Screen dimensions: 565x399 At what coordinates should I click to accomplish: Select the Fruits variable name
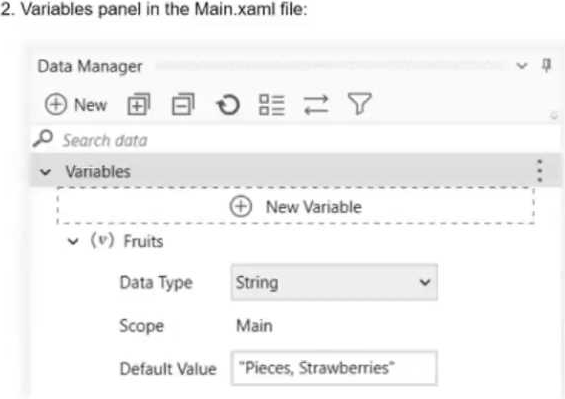143,241
